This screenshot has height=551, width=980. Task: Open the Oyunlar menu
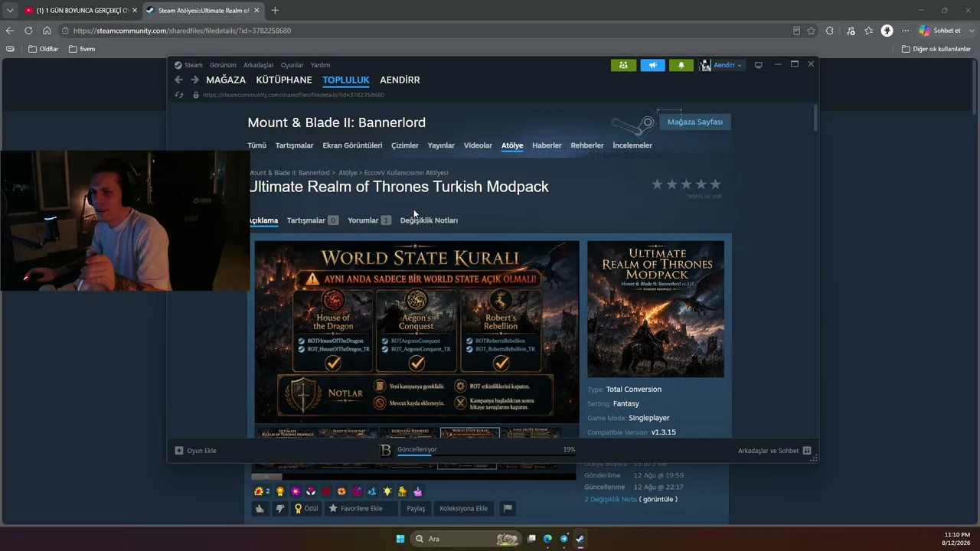click(x=292, y=65)
